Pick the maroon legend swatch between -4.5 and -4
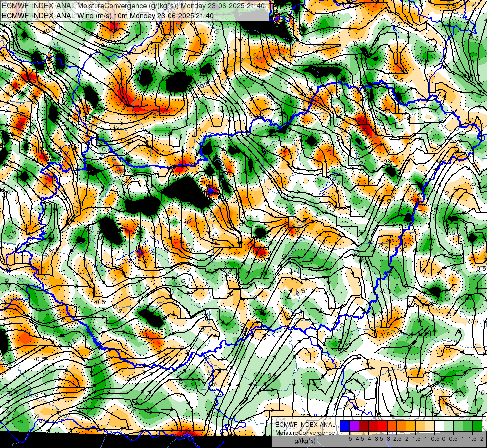This screenshot has height=448, width=487. coord(364,426)
